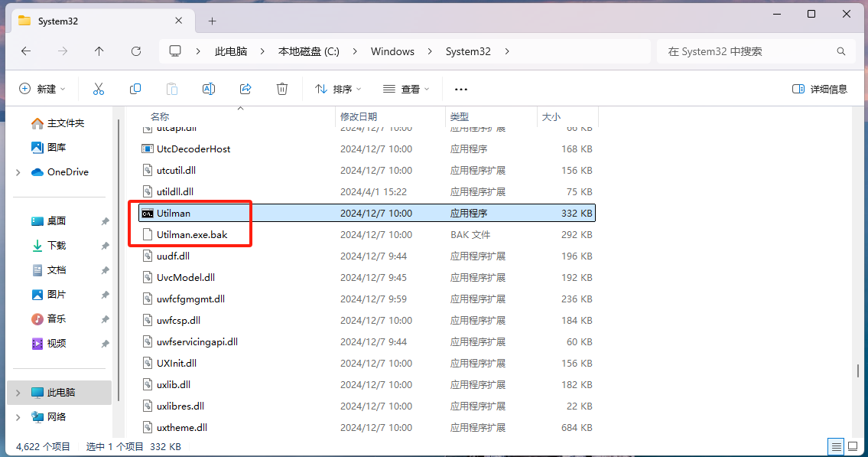
Task: Click the search magnifier icon
Action: tap(841, 51)
